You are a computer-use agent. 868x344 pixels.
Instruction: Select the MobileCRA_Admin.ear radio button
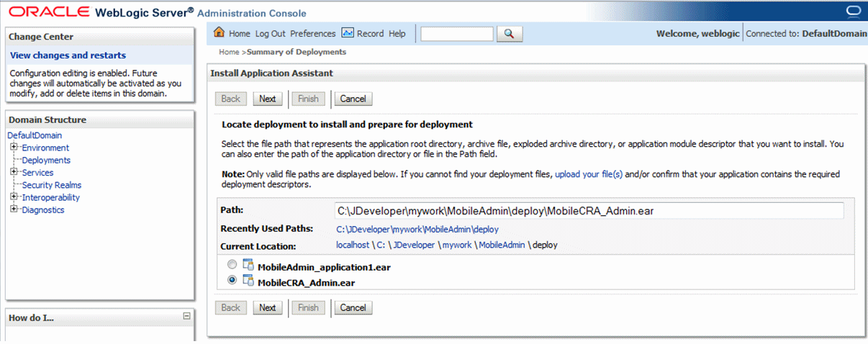232,281
